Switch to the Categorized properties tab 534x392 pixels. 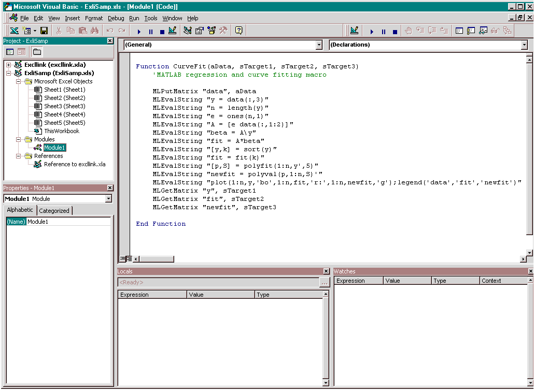[54, 211]
